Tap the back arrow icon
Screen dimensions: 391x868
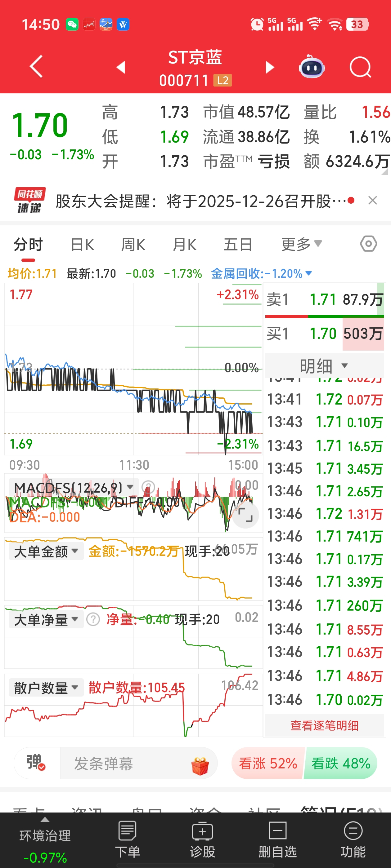(x=36, y=66)
